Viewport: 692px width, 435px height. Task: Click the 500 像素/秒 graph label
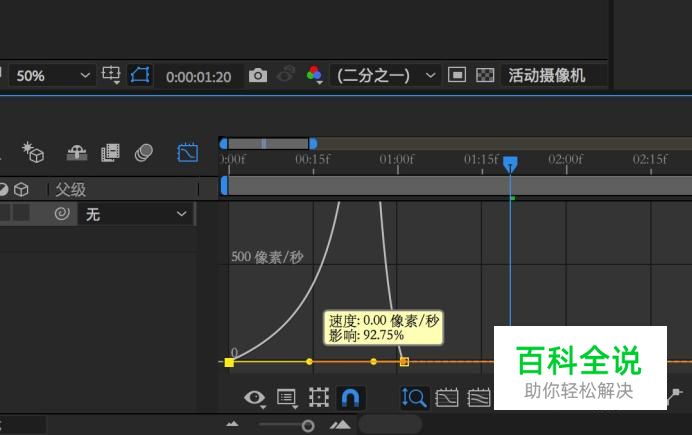tap(267, 257)
